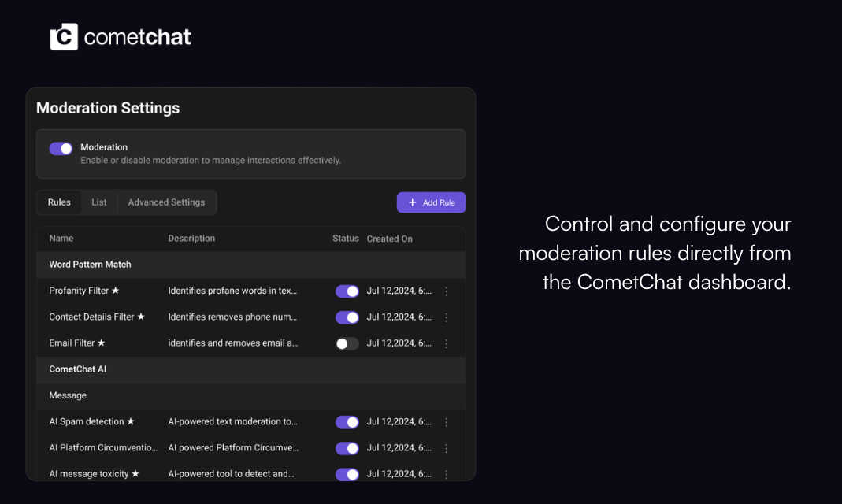842x504 pixels.
Task: Click the star beside AI message toxicity
Action: (135, 473)
